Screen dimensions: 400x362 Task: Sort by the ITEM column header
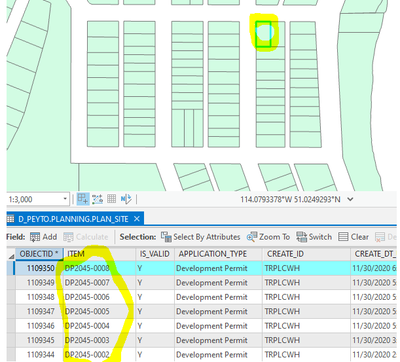coord(99,254)
